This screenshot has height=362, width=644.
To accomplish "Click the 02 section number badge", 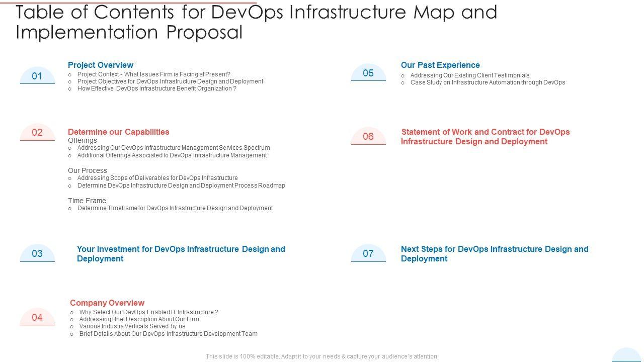I will point(37,132).
